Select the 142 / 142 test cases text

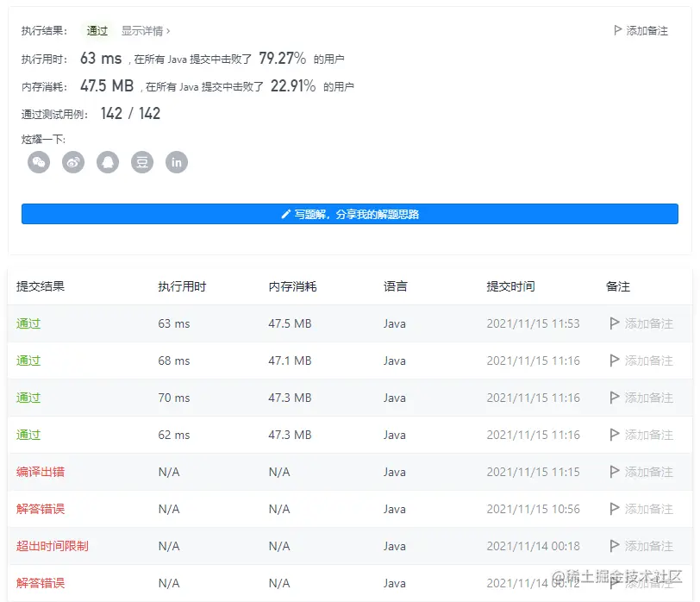pos(130,114)
